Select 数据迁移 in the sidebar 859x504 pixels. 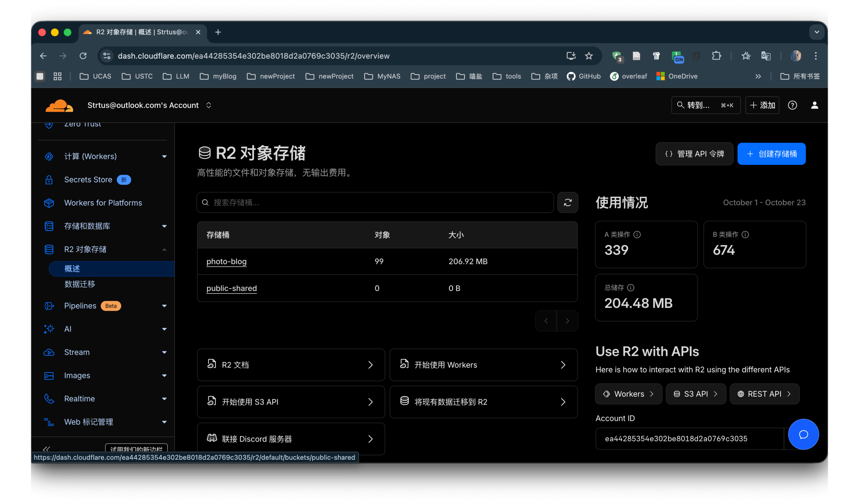80,284
